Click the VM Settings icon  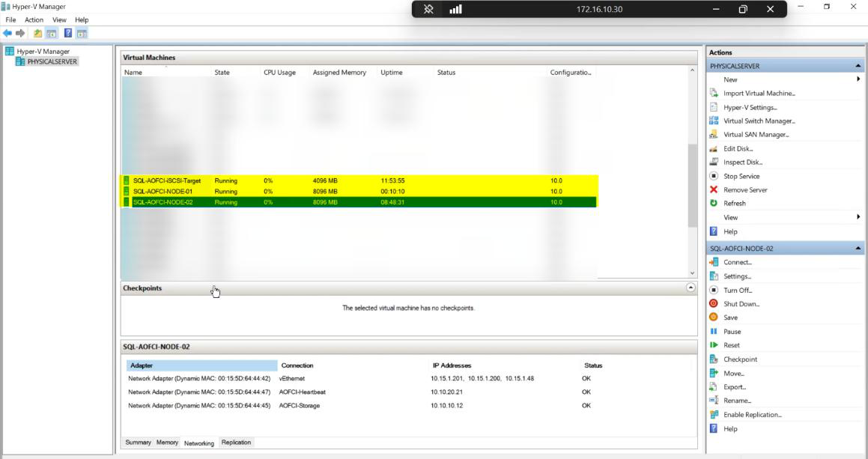point(714,276)
